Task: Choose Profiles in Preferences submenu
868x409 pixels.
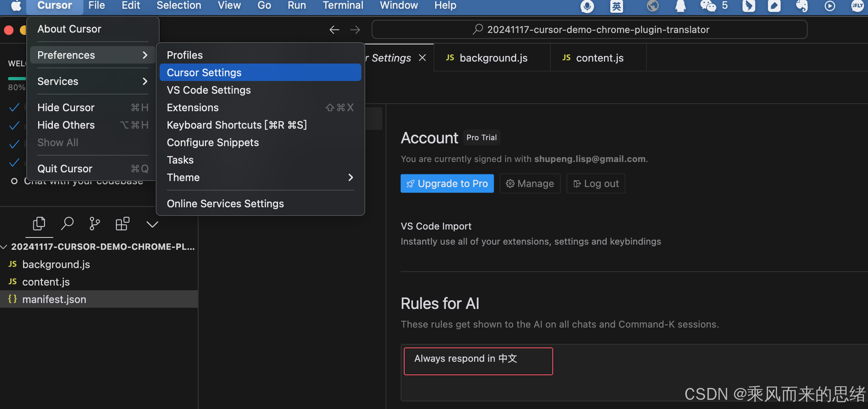Action: click(260, 55)
